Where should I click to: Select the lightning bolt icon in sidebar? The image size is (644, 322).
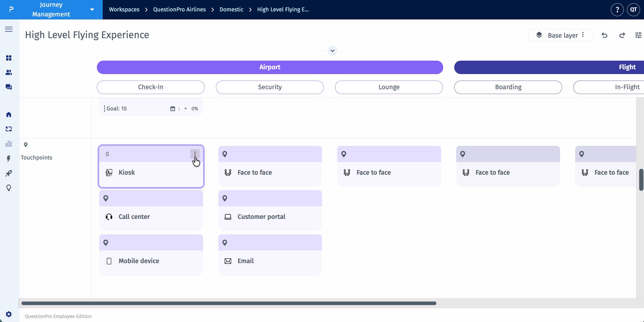(x=9, y=158)
